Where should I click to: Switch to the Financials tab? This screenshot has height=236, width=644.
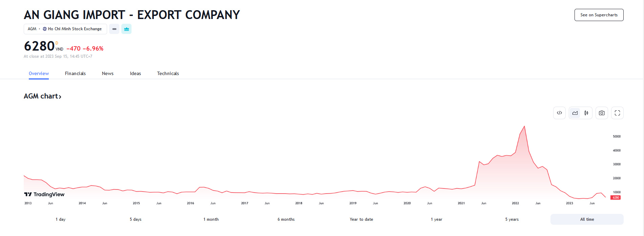pyautogui.click(x=75, y=73)
